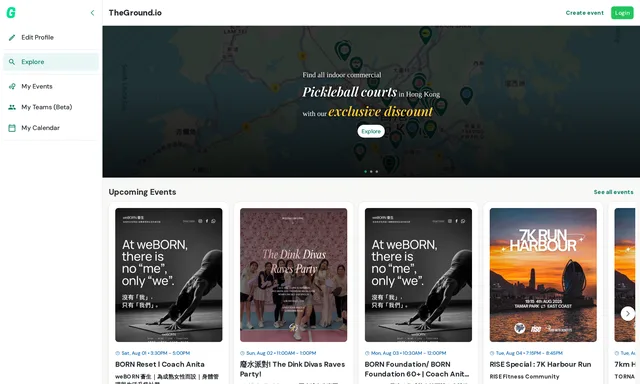This screenshot has width=640, height=384.
Task: Click the RISE Fitness Community organizer text
Action: coord(524,376)
